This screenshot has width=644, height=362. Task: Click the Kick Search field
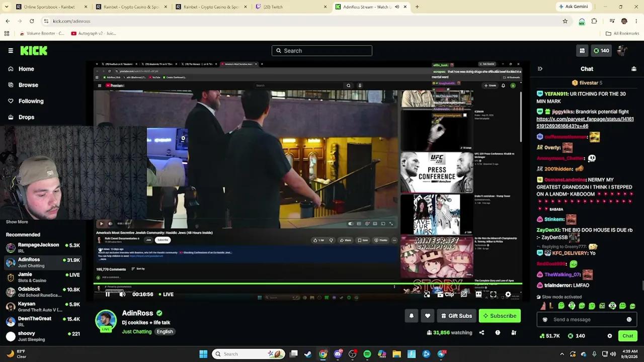click(x=322, y=51)
